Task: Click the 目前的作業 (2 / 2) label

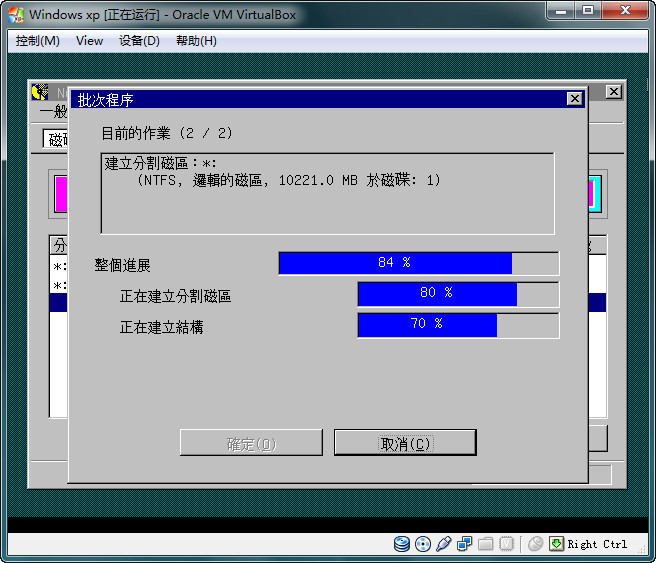Action: pos(167,133)
